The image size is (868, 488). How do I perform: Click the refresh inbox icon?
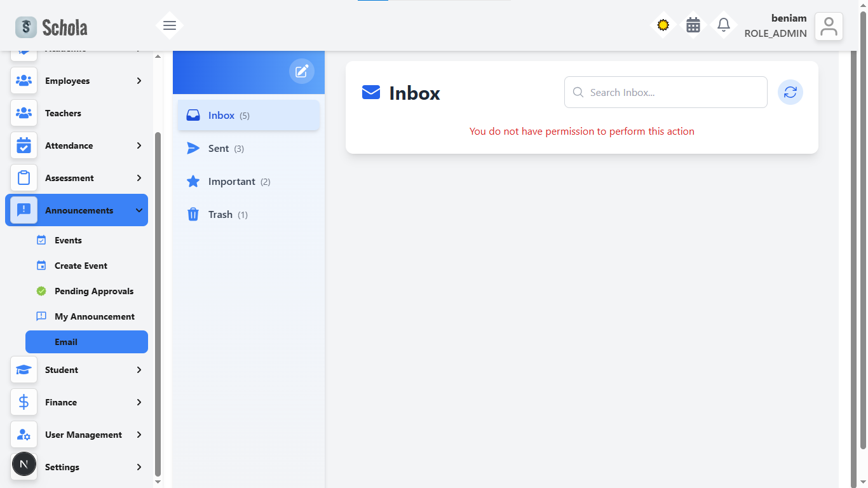(790, 92)
